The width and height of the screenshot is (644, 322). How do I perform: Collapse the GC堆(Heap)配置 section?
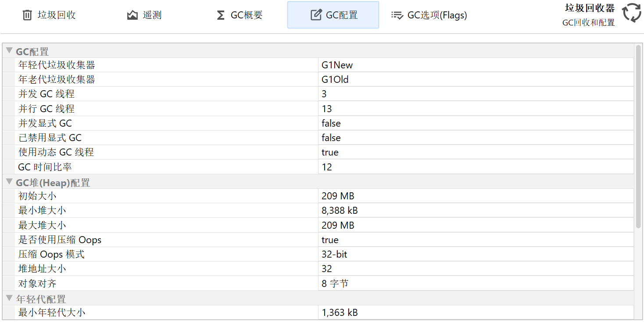[9, 182]
